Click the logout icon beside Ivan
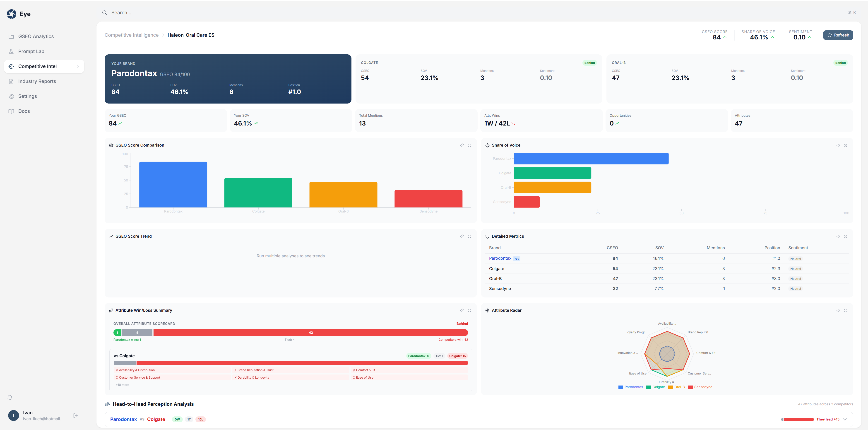This screenshot has width=868, height=430. pyautogui.click(x=75, y=416)
